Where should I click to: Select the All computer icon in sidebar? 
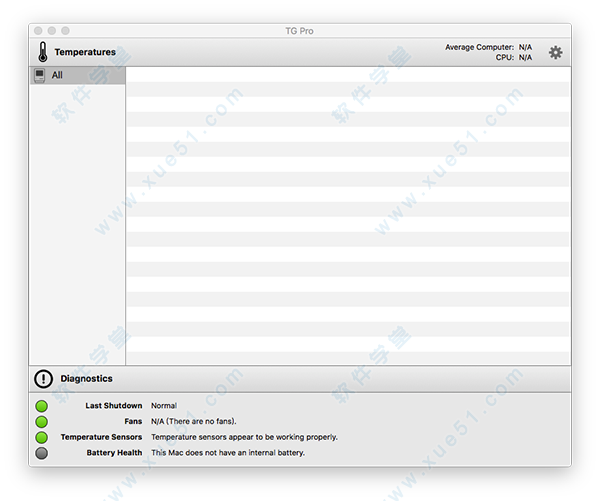coord(39,75)
